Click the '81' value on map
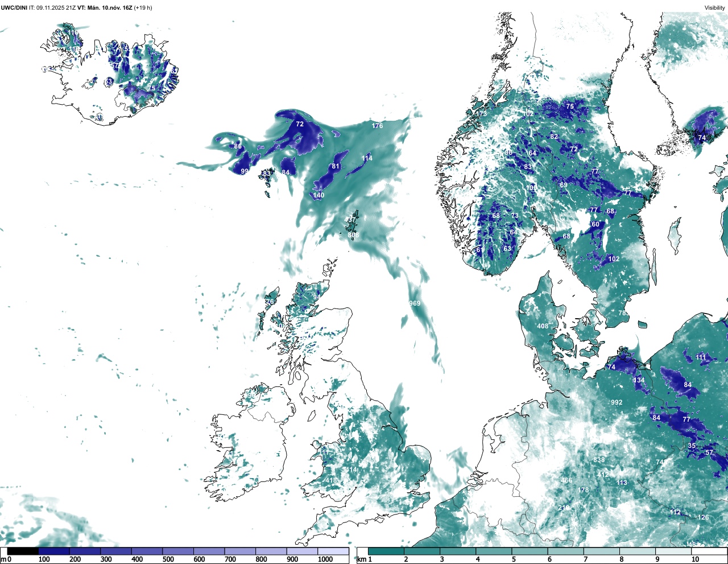 click(x=336, y=167)
